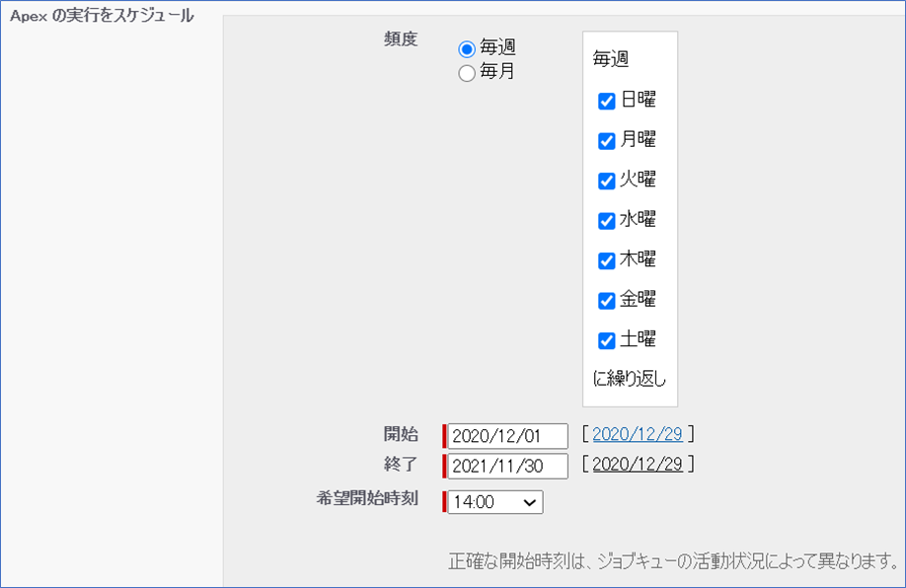The width and height of the screenshot is (906, 588).
Task: Uncheck the 金曜 checkbox
Action: 607,301
